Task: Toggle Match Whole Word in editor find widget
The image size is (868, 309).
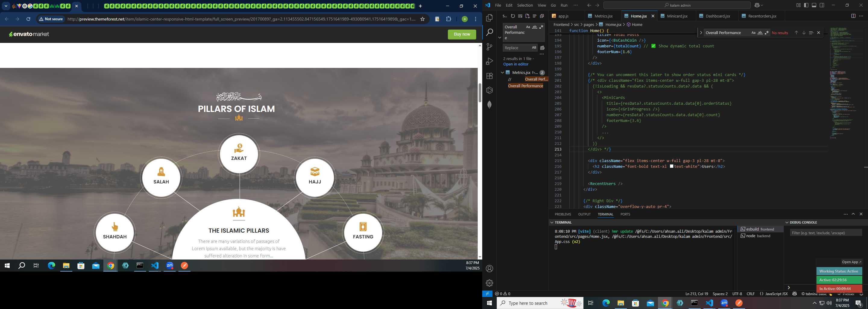Action: click(760, 33)
